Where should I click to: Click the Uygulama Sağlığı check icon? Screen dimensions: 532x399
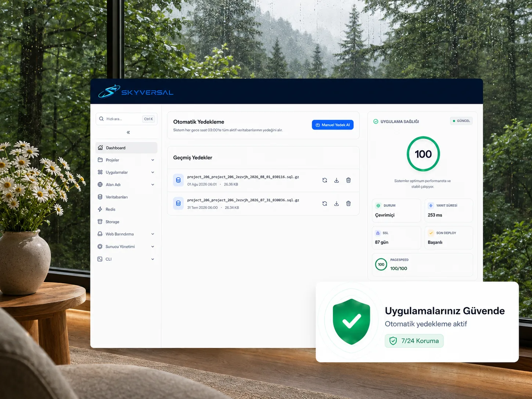(376, 121)
